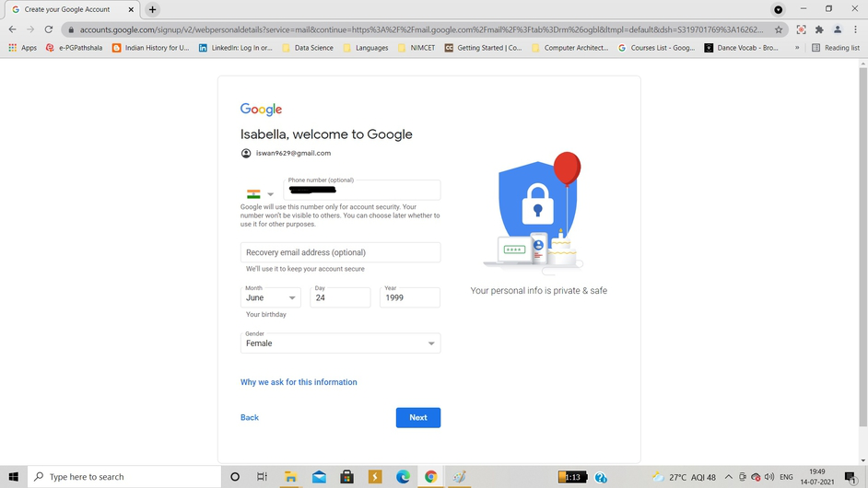Open Microsoft Store on taskbar
Viewport: 868px width, 488px height.
pyautogui.click(x=347, y=476)
